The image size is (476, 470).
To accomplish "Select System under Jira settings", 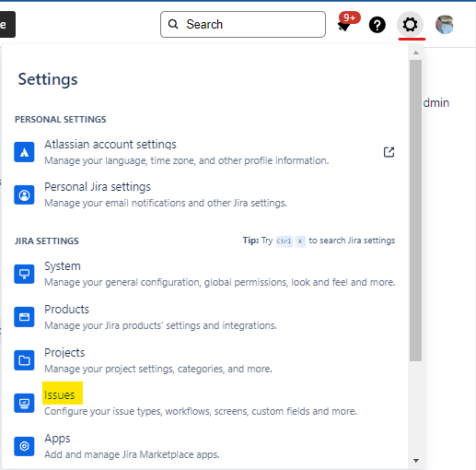I will pyautogui.click(x=63, y=266).
